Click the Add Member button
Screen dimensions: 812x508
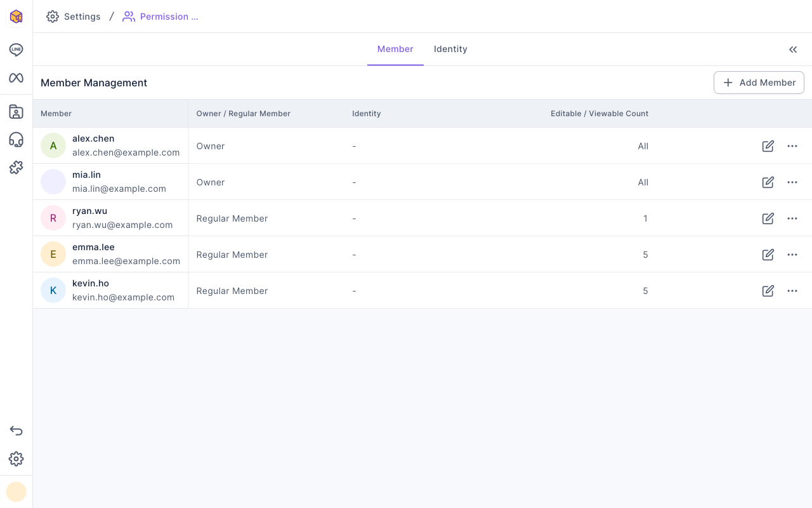point(759,83)
